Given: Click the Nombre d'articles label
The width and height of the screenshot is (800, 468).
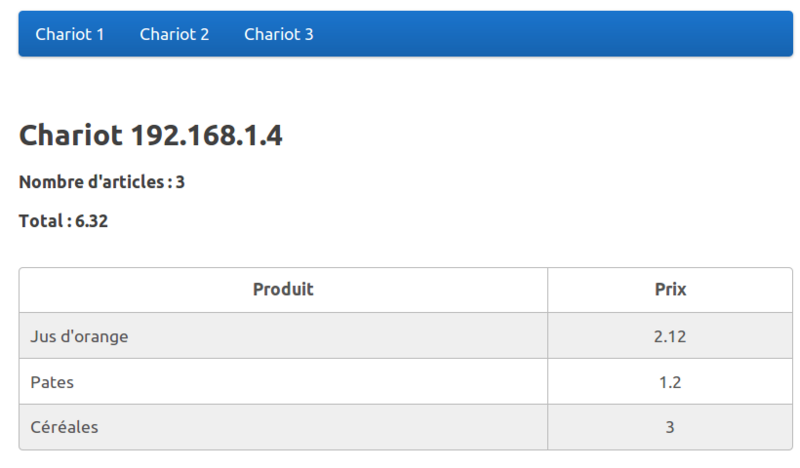Looking at the screenshot, I should [x=93, y=182].
